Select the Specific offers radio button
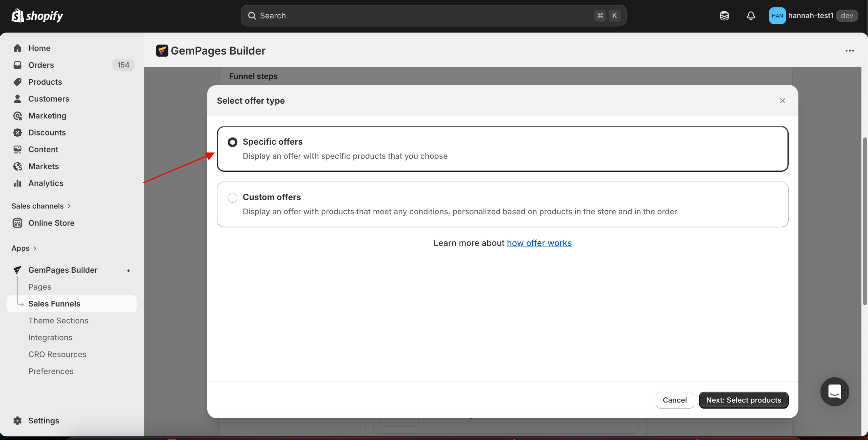Screen dimensions: 868x440 click(x=232, y=142)
